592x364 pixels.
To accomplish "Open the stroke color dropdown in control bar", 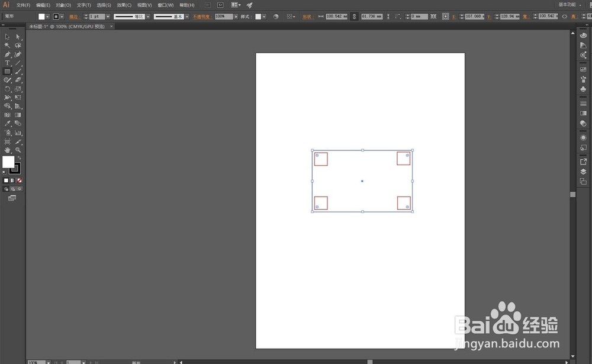I will pyautogui.click(x=62, y=17).
